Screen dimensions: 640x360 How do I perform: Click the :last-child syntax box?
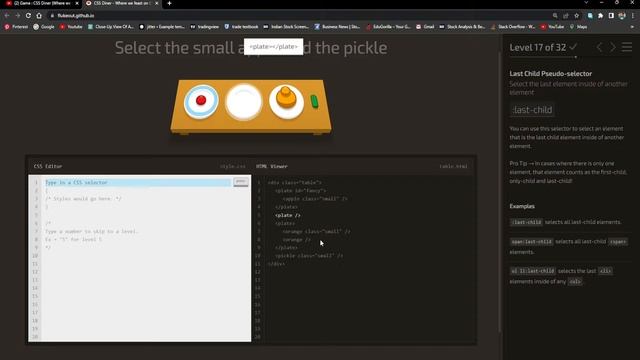(x=532, y=110)
